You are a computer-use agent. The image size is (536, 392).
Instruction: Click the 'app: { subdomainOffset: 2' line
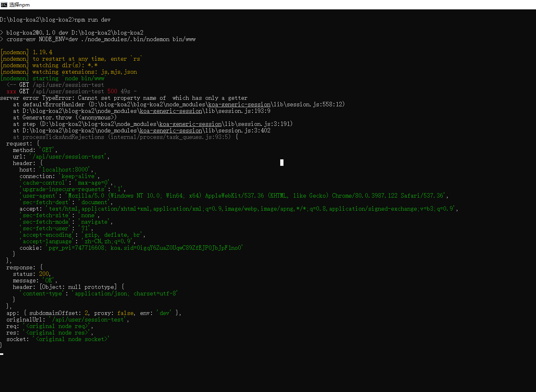[94, 313]
